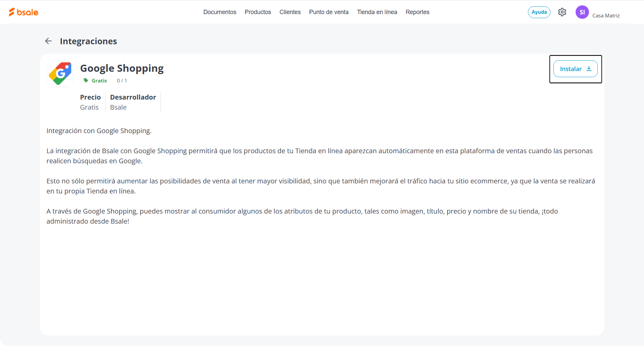Click the grey Gratis price value
The width and height of the screenshot is (644, 346).
click(89, 107)
